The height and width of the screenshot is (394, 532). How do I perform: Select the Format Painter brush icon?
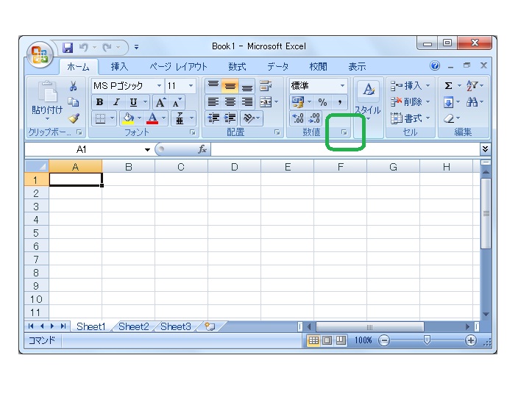(x=74, y=118)
